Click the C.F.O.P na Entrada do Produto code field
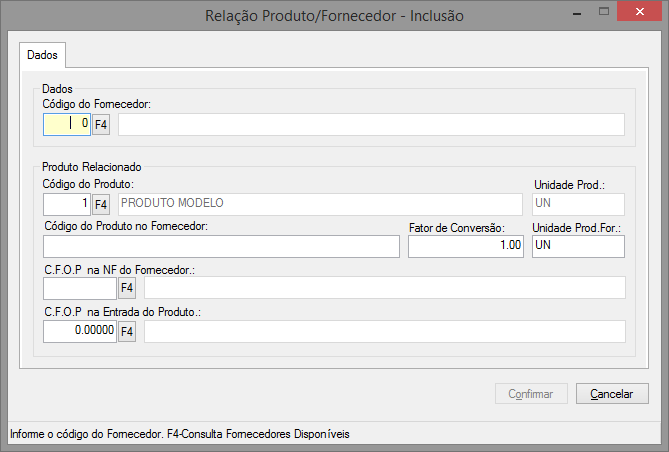Screen dimensions: 669x452 point(80,332)
